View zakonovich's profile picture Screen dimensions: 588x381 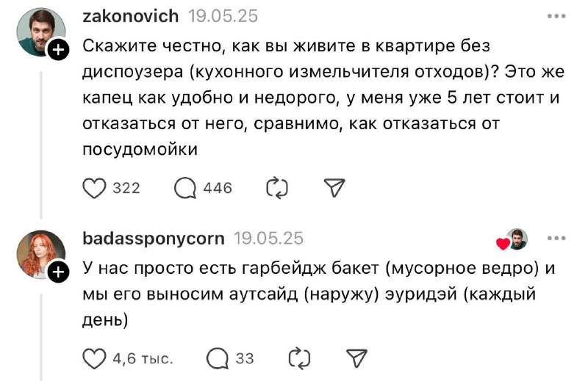41,32
